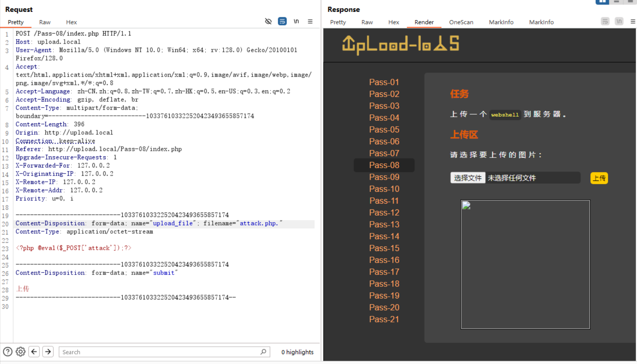Select the stacked layout icon at top right

coord(616,2)
